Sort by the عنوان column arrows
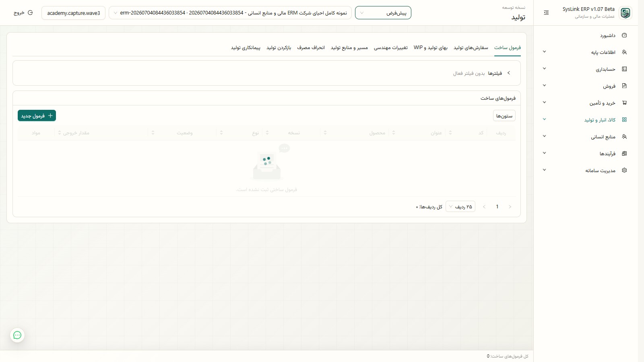The image size is (644, 362). [394, 133]
